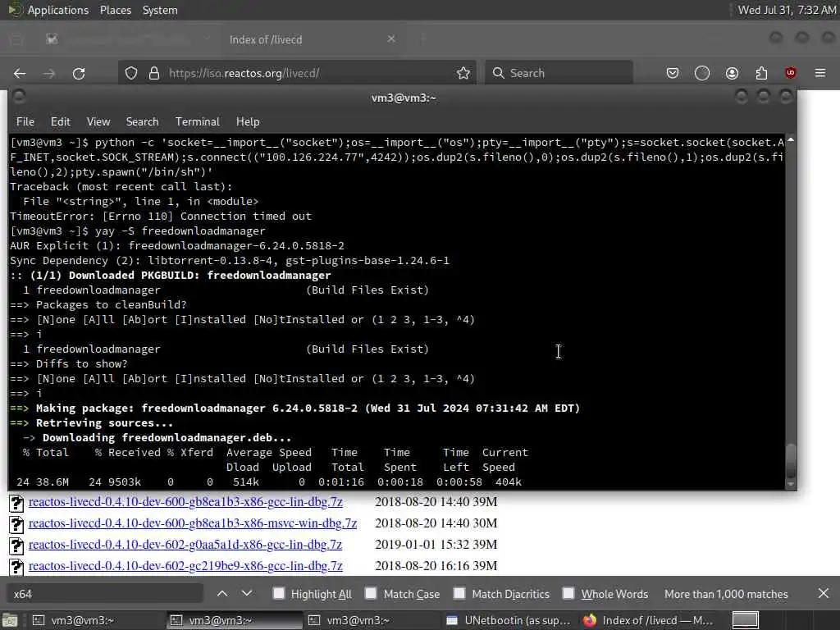Open the terminal Help menu
840x630 pixels.
click(248, 121)
